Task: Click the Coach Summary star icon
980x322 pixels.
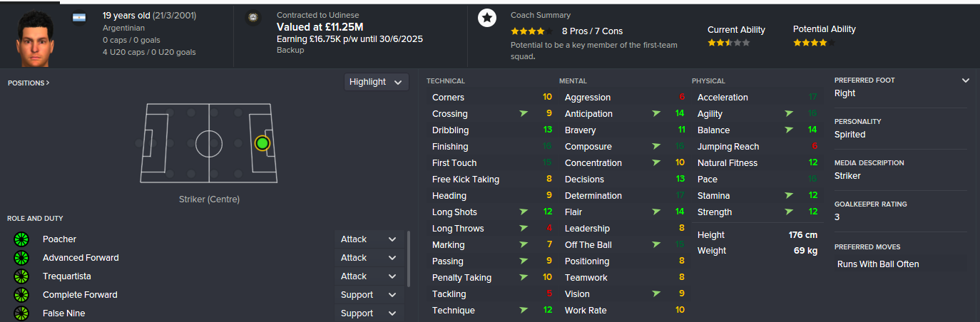Action: (x=486, y=19)
